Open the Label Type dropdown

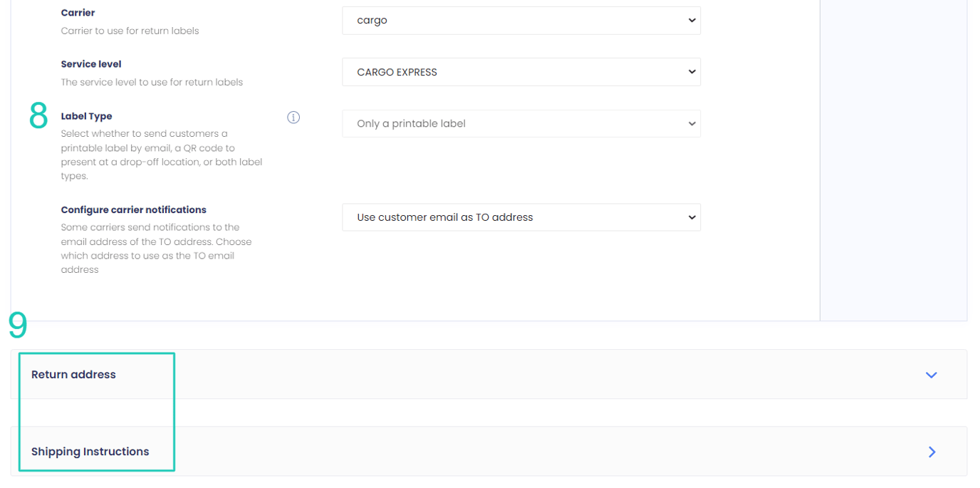coord(520,124)
